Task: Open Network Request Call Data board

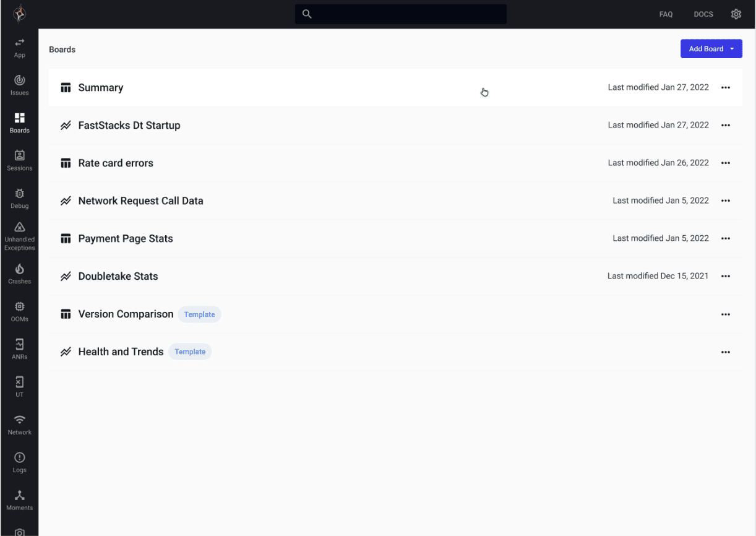Action: click(x=395, y=201)
